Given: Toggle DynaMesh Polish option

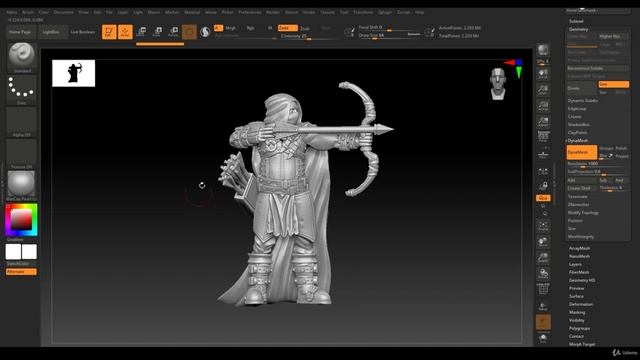Looking at the screenshot, I should [621, 148].
